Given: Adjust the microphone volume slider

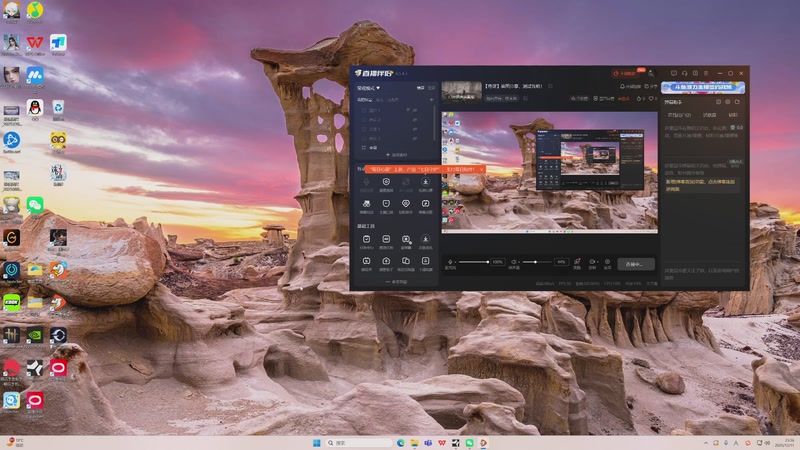Looking at the screenshot, I should (473, 262).
